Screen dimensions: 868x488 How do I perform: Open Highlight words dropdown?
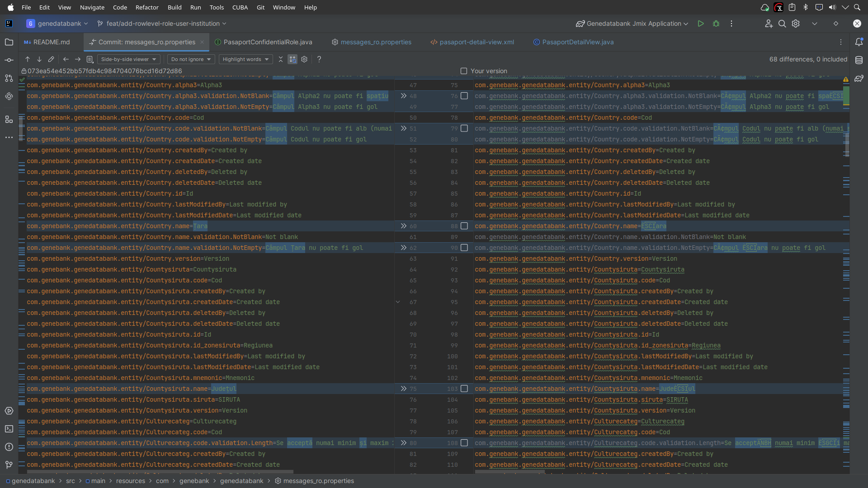click(245, 59)
